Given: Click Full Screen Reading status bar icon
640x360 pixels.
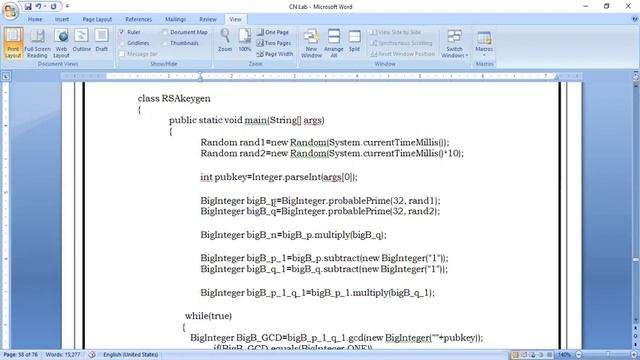Looking at the screenshot, I should 524,355.
